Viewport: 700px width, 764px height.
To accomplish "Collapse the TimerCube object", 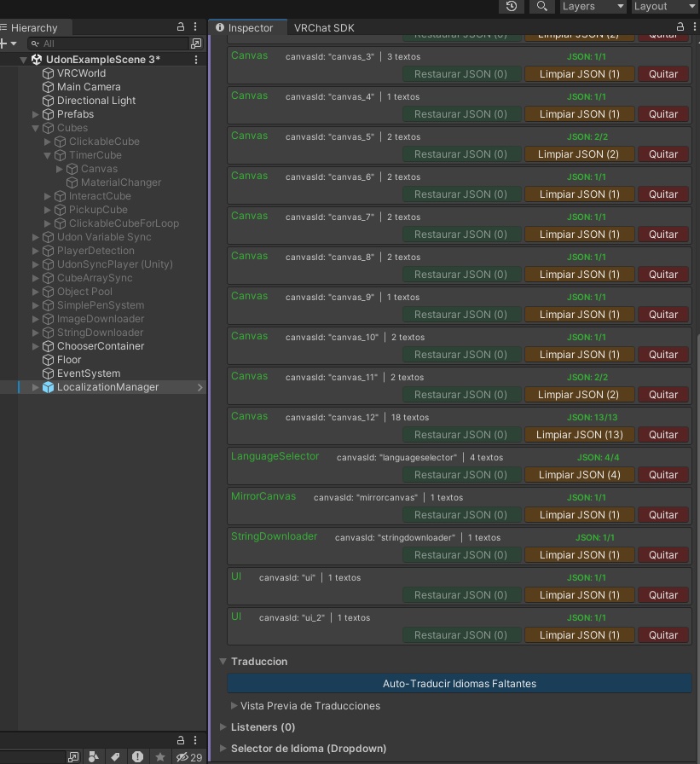I will point(47,155).
